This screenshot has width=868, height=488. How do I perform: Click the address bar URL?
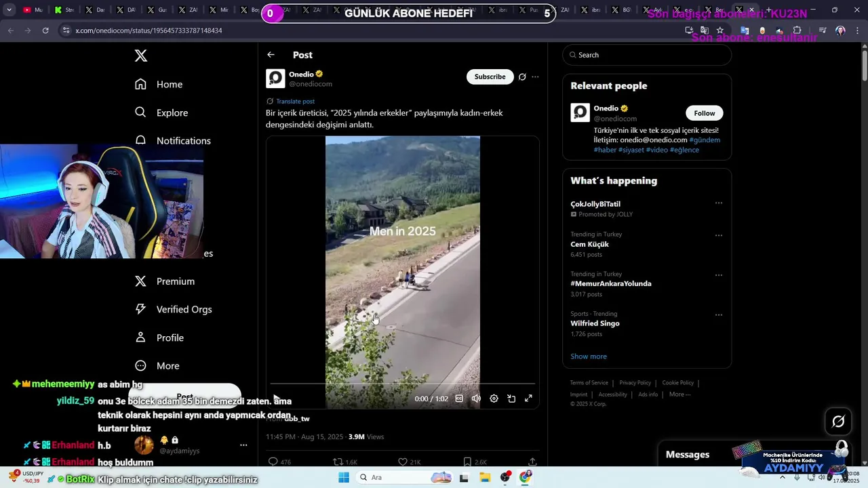pos(149,30)
